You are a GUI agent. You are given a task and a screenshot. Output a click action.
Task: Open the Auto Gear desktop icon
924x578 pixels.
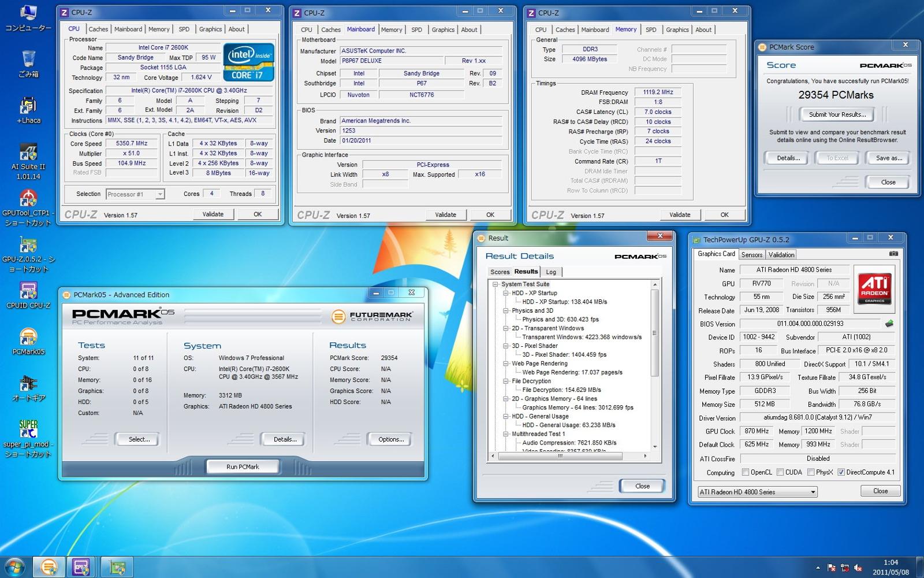tap(28, 388)
